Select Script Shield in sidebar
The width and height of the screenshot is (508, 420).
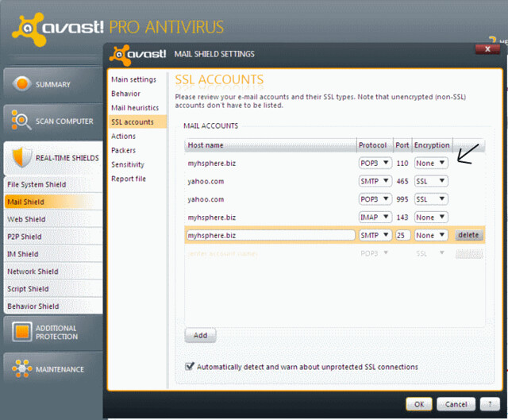(53, 289)
